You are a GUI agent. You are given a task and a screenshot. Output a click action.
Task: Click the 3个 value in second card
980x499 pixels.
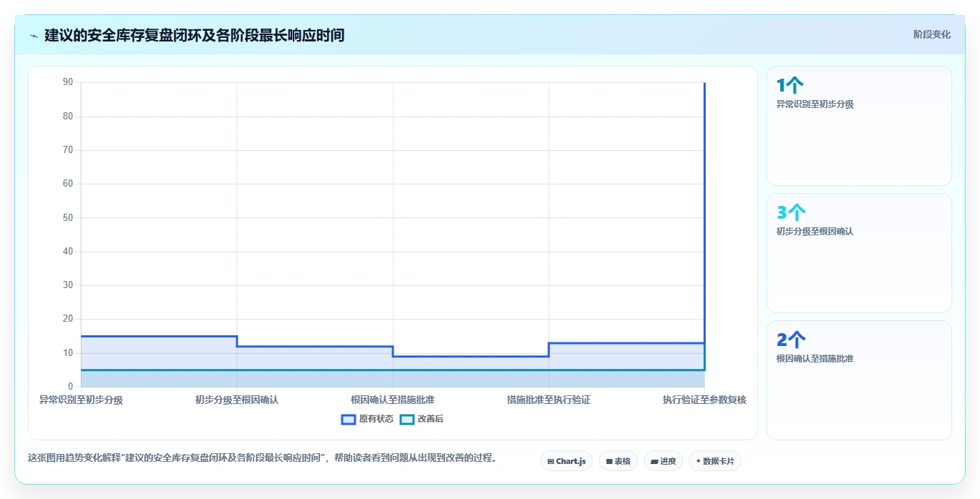click(x=791, y=213)
